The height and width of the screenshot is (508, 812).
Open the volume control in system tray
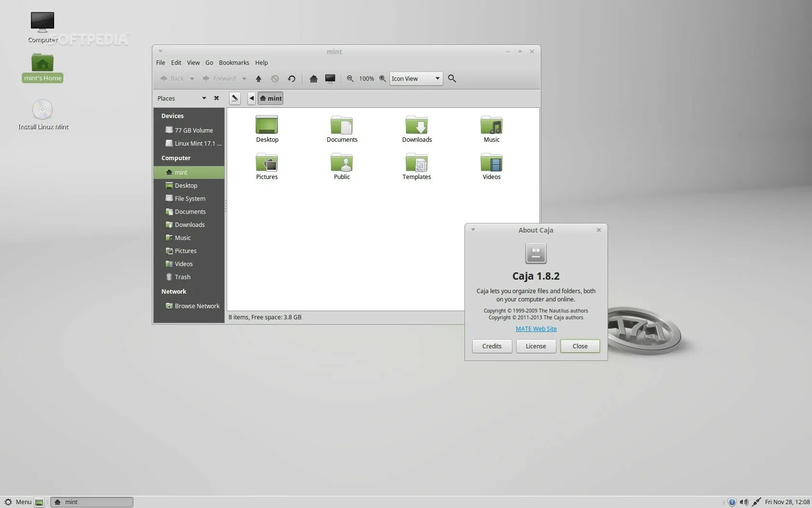pos(744,502)
